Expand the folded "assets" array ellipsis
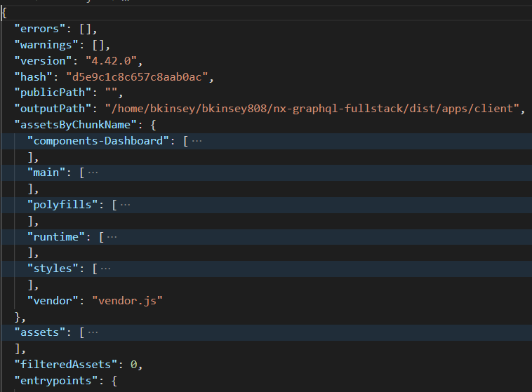This screenshot has width=532, height=392. pyautogui.click(x=93, y=332)
